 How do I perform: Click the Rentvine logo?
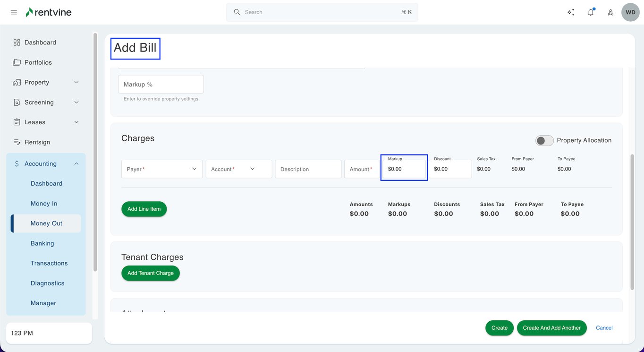[49, 12]
